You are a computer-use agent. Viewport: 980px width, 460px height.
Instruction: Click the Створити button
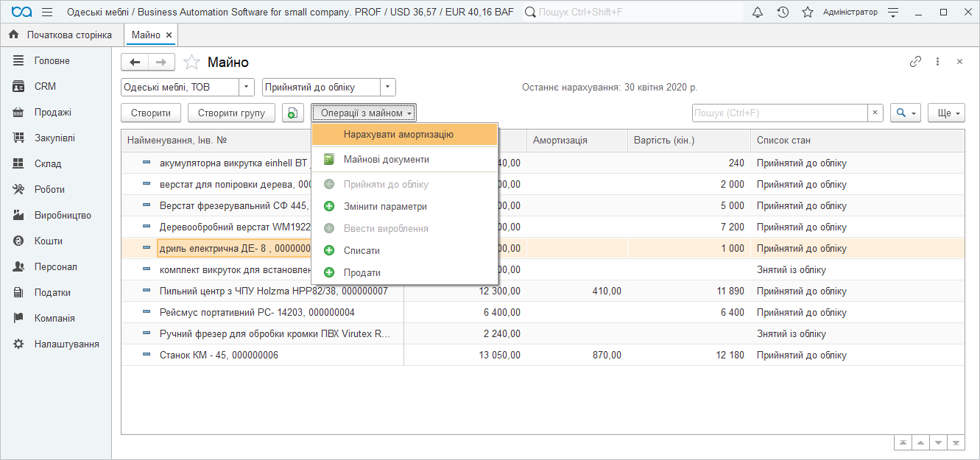click(151, 113)
